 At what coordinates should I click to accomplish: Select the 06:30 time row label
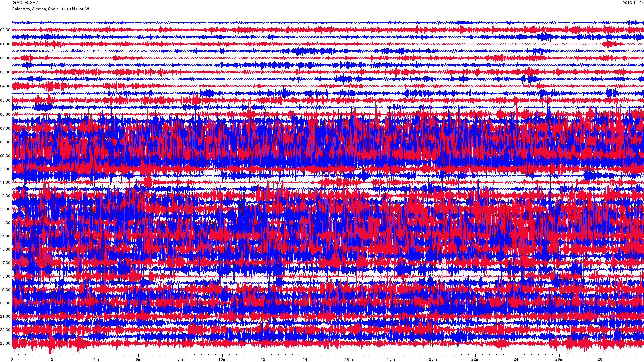(x=5, y=115)
